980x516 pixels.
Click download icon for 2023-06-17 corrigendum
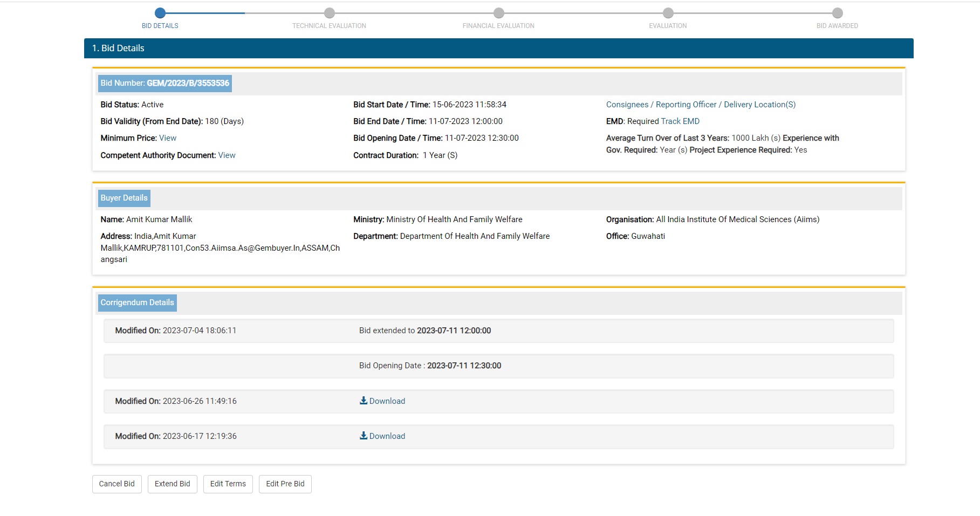(x=364, y=436)
